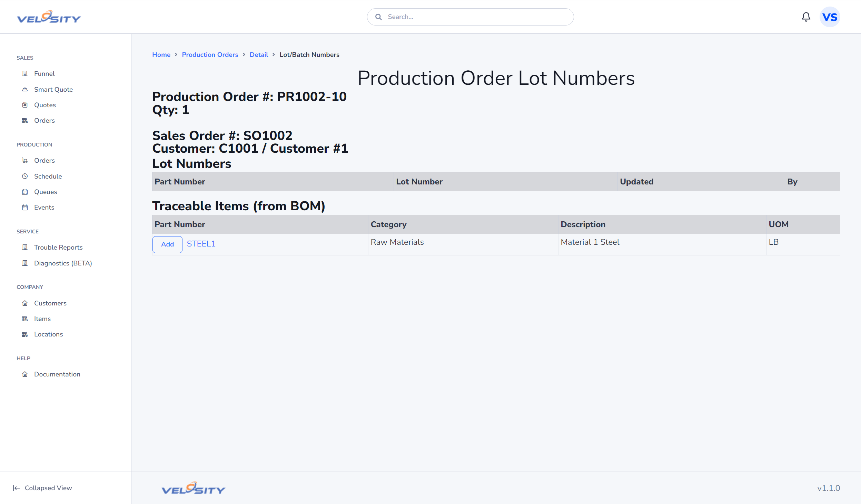
Task: Click the Locations icon
Action: (x=25, y=334)
